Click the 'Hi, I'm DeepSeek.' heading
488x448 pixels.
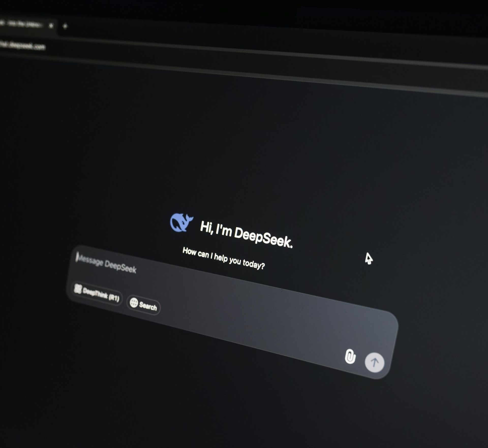pyautogui.click(x=247, y=234)
